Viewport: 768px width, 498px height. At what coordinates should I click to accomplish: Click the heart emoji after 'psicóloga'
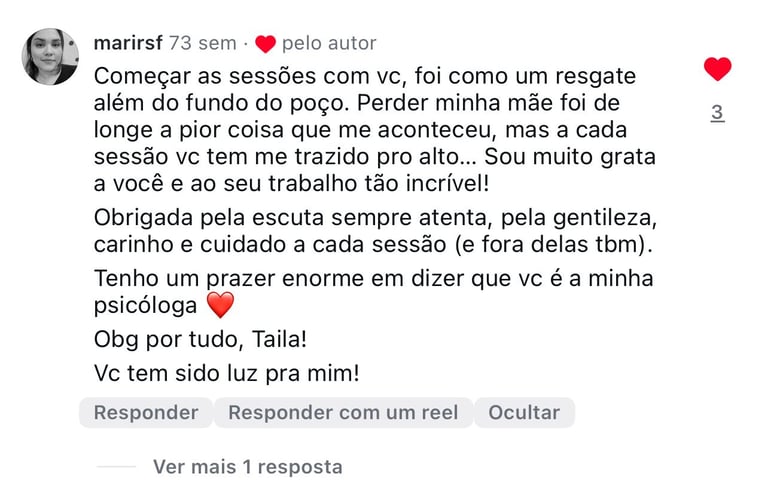point(220,305)
